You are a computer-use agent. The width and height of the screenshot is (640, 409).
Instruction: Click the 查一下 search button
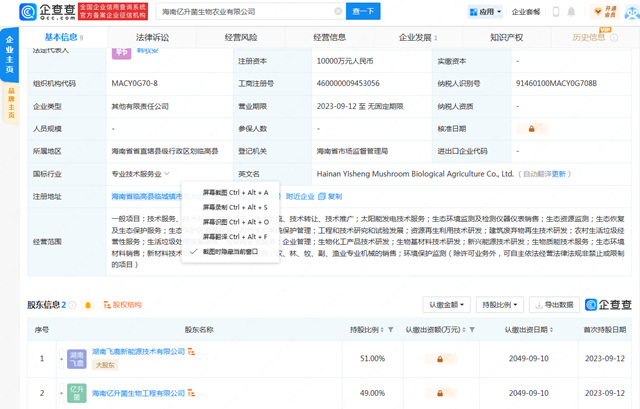point(363,11)
